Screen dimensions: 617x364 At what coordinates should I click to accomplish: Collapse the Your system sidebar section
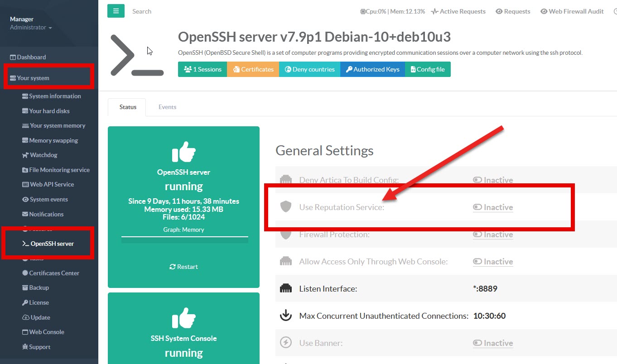click(x=33, y=78)
